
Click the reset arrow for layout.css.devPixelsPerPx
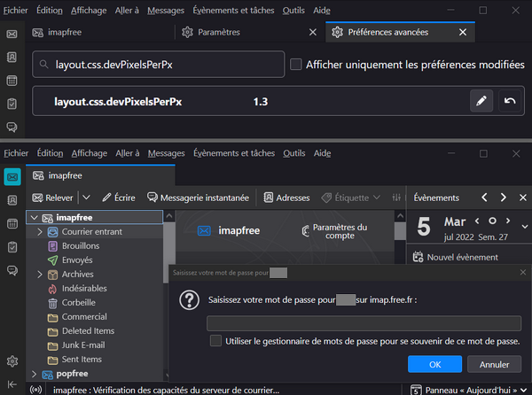coord(509,102)
